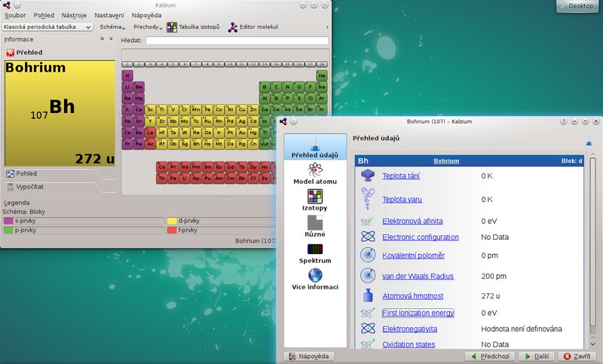This screenshot has width=603, height=364.
Task: Expand the toolbar overflow arrow
Action: click(327, 27)
